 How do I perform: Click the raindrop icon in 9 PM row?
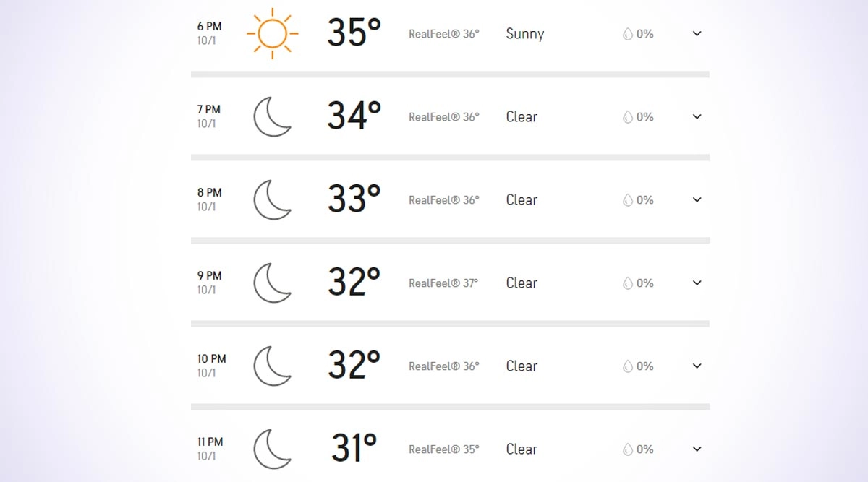(x=628, y=283)
